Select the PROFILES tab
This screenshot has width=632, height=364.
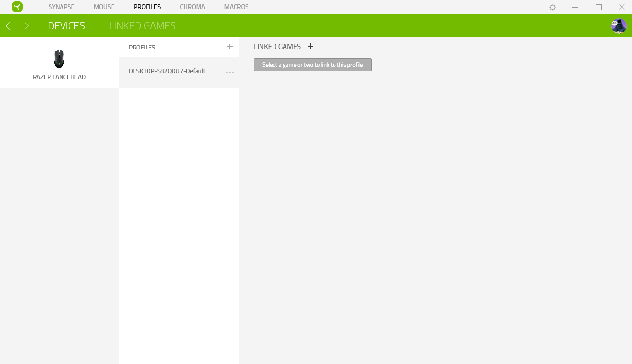147,7
